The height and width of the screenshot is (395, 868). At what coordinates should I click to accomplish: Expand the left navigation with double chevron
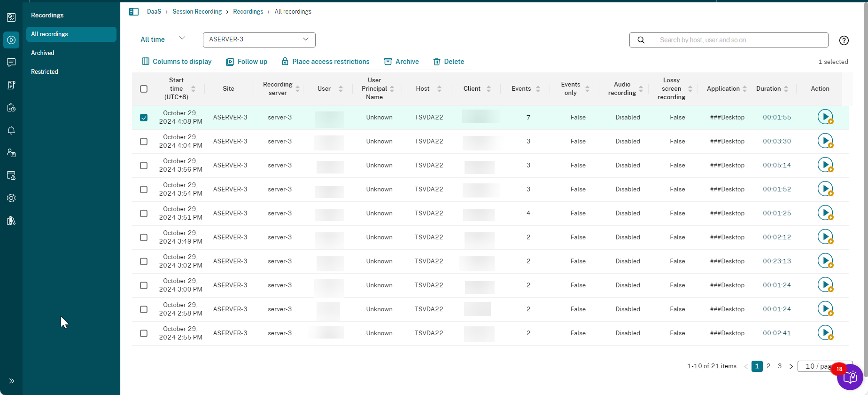[11, 381]
